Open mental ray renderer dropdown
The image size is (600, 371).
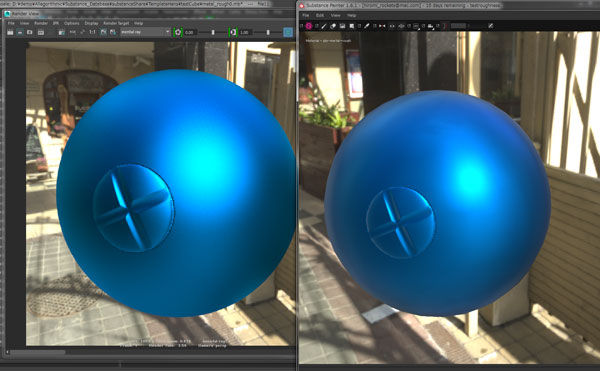click(145, 32)
